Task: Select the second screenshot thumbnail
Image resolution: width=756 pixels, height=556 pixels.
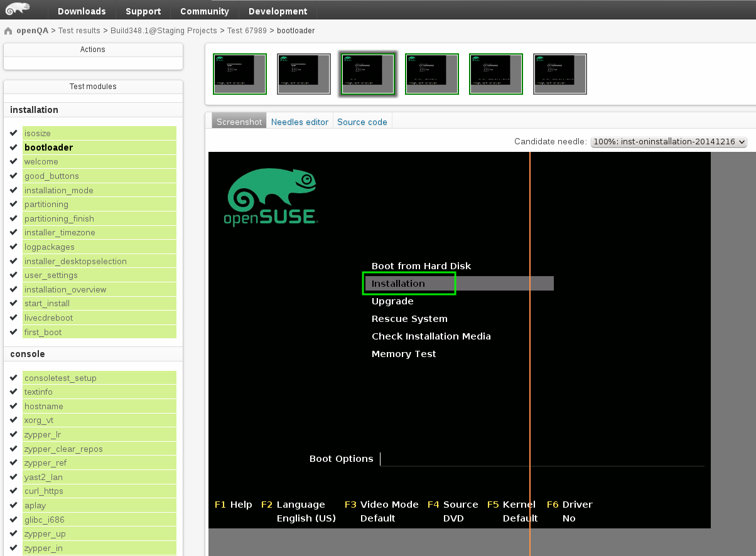Action: click(304, 74)
